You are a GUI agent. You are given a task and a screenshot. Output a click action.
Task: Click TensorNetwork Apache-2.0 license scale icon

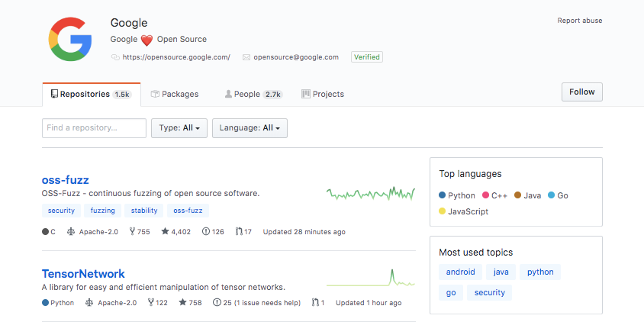(x=89, y=303)
